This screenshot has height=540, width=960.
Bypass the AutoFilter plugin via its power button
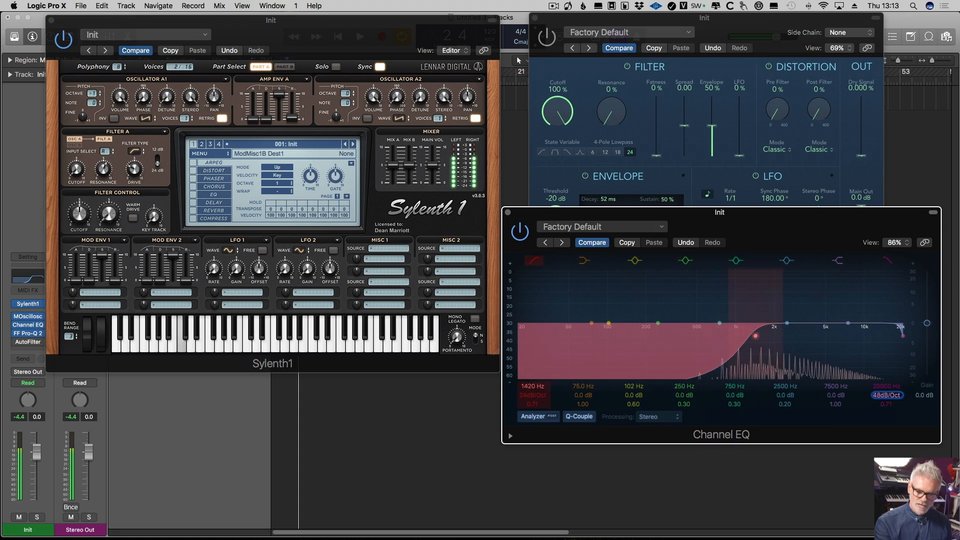click(x=547, y=37)
